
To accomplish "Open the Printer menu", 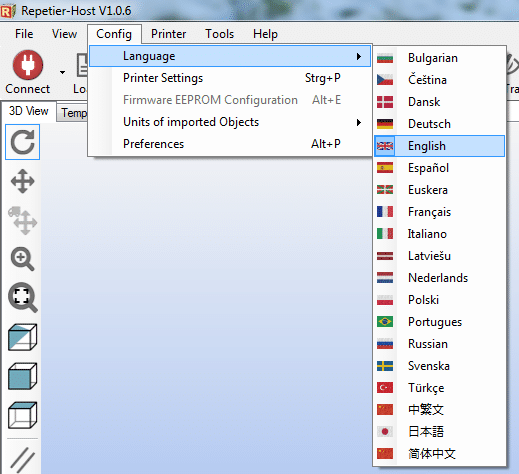I will (168, 34).
